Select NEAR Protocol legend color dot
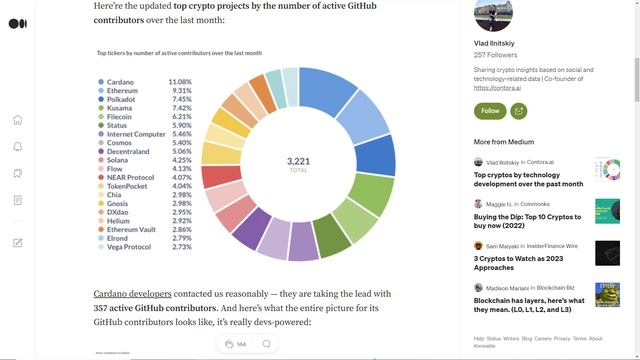This screenshot has height=360, width=640. pyautogui.click(x=101, y=178)
